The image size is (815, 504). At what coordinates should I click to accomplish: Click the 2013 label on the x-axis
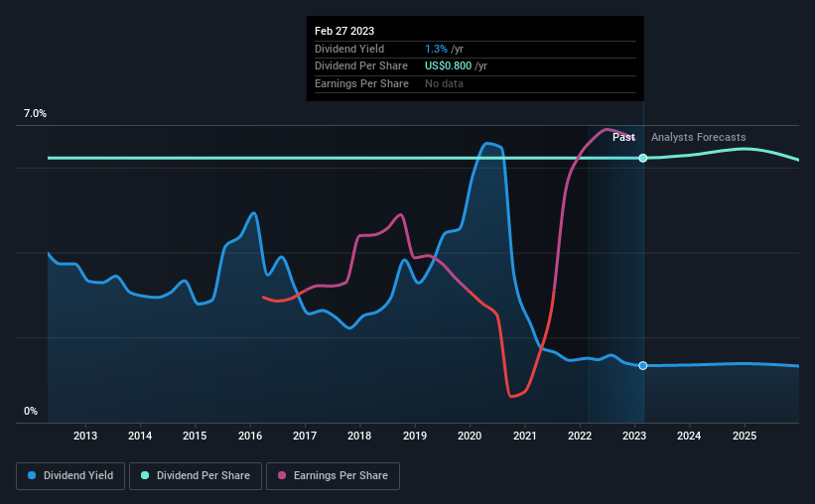tap(85, 436)
